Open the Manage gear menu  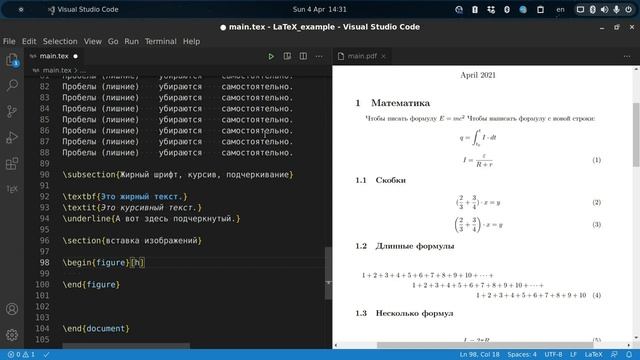[x=12, y=335]
